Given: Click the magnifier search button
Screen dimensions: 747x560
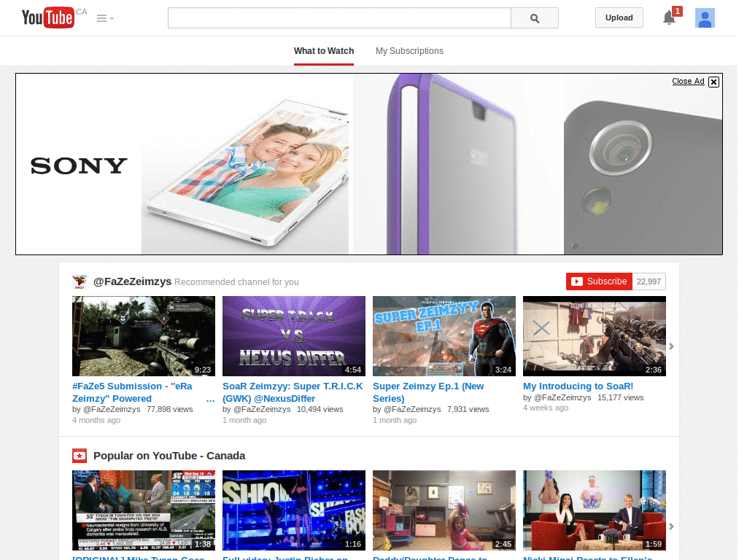Looking at the screenshot, I should point(535,18).
